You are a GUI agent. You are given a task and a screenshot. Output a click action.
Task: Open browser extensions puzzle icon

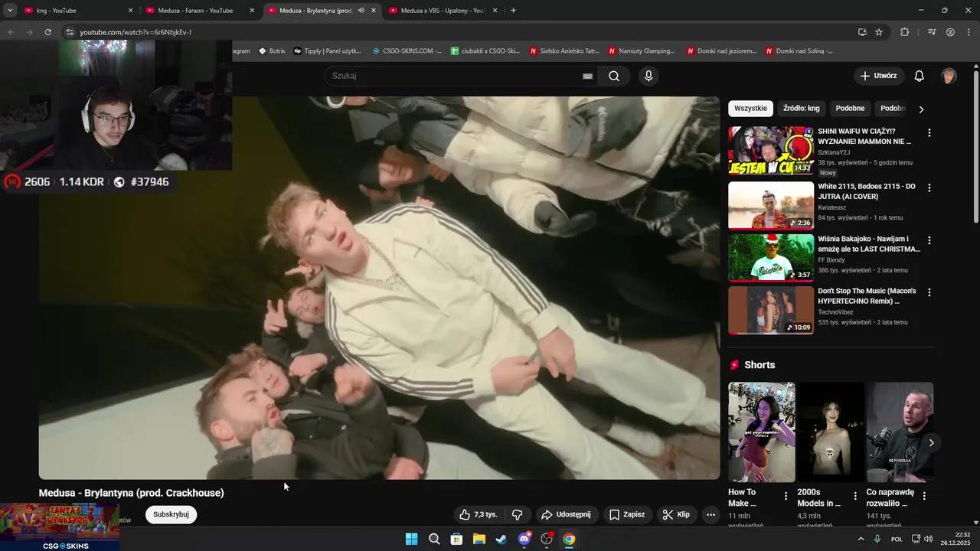coord(905,32)
